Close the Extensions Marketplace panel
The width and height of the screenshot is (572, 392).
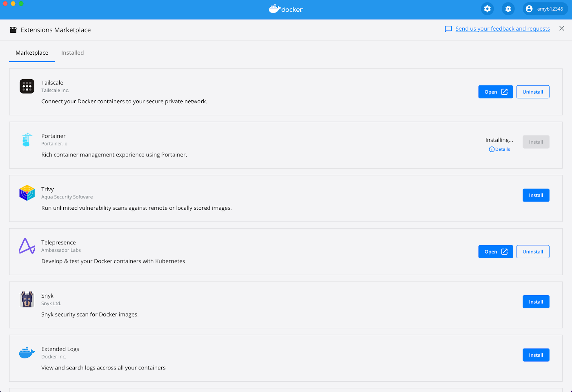(x=562, y=28)
